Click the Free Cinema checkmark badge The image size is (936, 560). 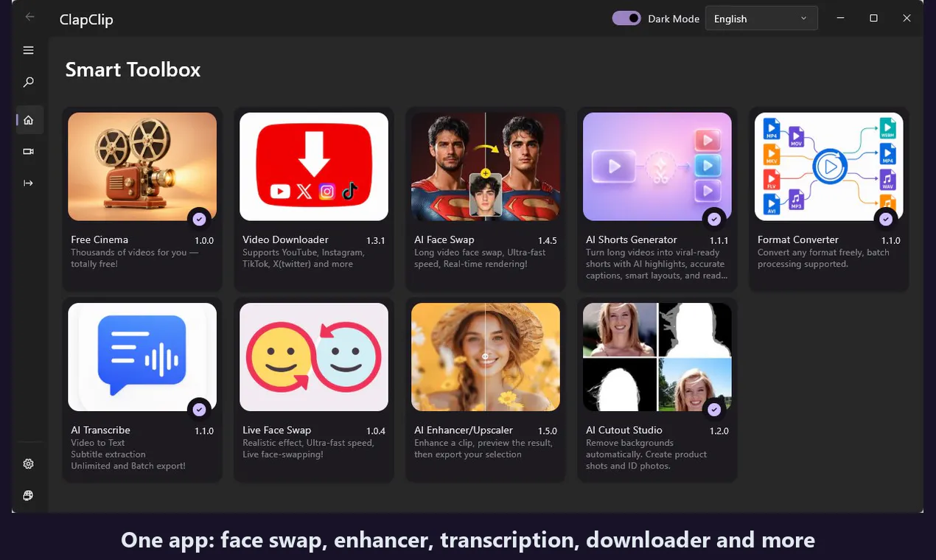pyautogui.click(x=199, y=219)
